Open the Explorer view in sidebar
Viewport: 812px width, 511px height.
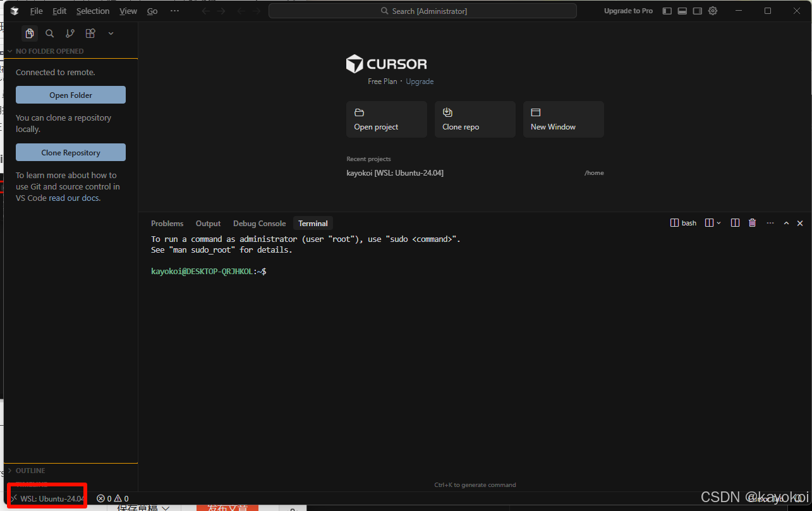coord(30,33)
